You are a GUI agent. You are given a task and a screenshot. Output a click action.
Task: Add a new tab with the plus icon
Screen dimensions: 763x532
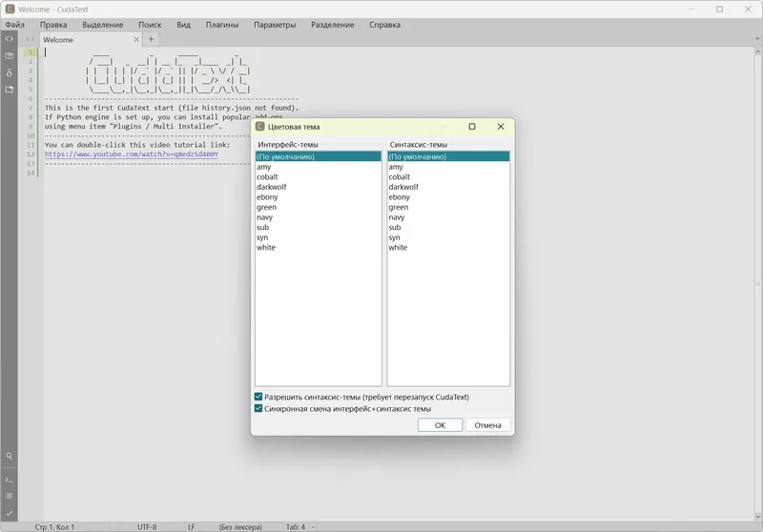[x=151, y=39]
